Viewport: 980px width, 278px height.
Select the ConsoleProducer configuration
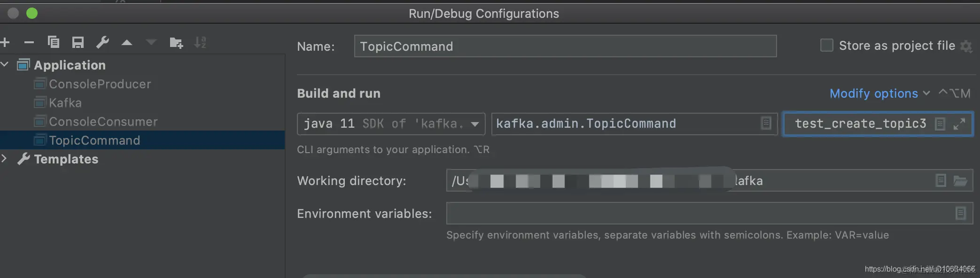tap(100, 84)
